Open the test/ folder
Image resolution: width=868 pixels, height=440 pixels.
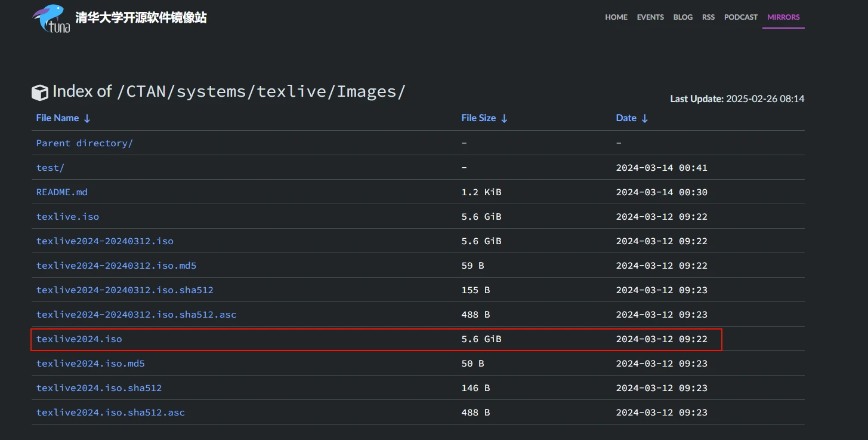(50, 168)
